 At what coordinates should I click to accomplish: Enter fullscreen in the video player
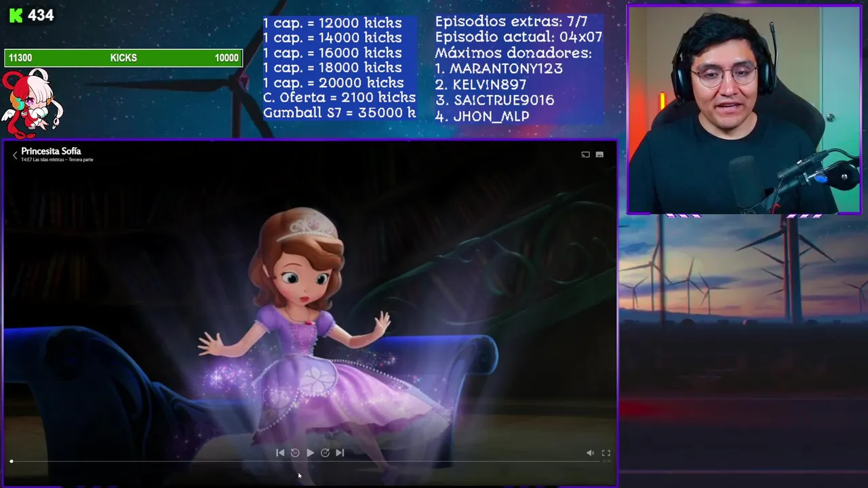pos(606,453)
